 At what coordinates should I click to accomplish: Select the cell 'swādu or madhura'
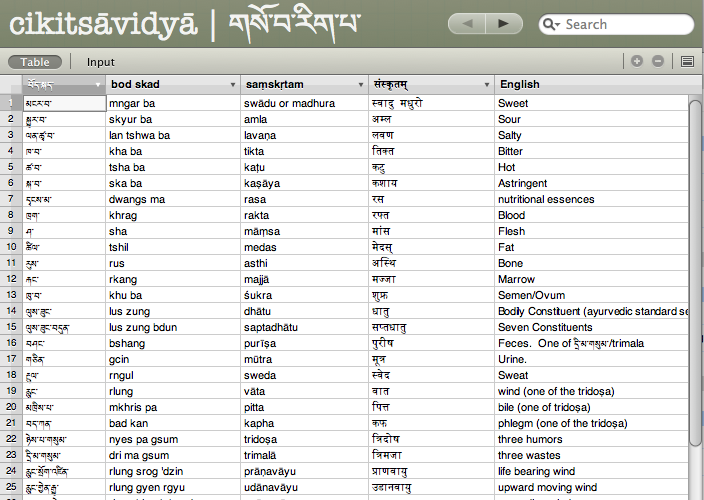304,103
